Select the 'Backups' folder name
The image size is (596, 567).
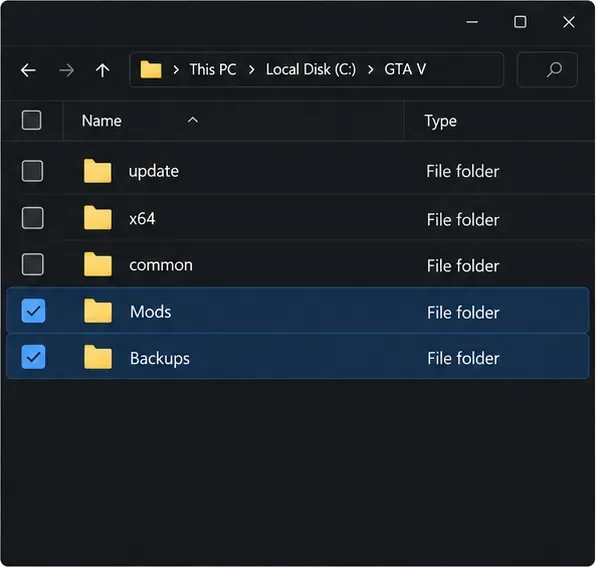pyautogui.click(x=160, y=359)
